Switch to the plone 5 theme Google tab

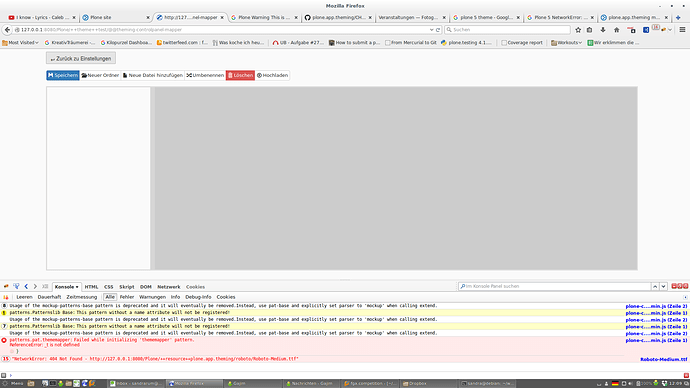[x=486, y=18]
